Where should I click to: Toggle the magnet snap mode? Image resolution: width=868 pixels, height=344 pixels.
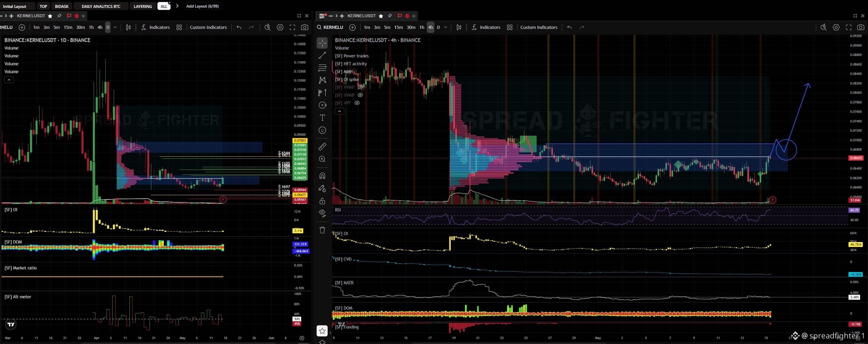click(x=322, y=176)
